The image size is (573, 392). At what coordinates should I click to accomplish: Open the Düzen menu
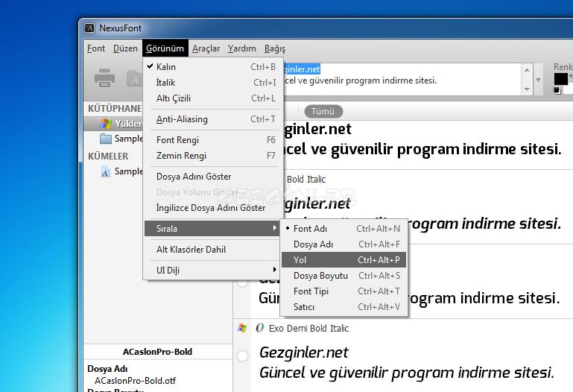point(125,48)
